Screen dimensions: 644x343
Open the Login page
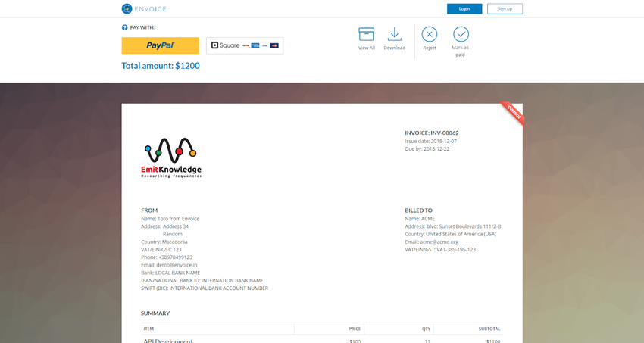(x=464, y=8)
